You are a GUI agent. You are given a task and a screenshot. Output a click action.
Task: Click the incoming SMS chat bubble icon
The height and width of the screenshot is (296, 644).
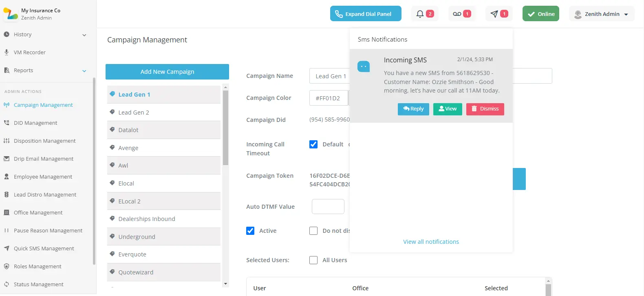click(x=364, y=66)
